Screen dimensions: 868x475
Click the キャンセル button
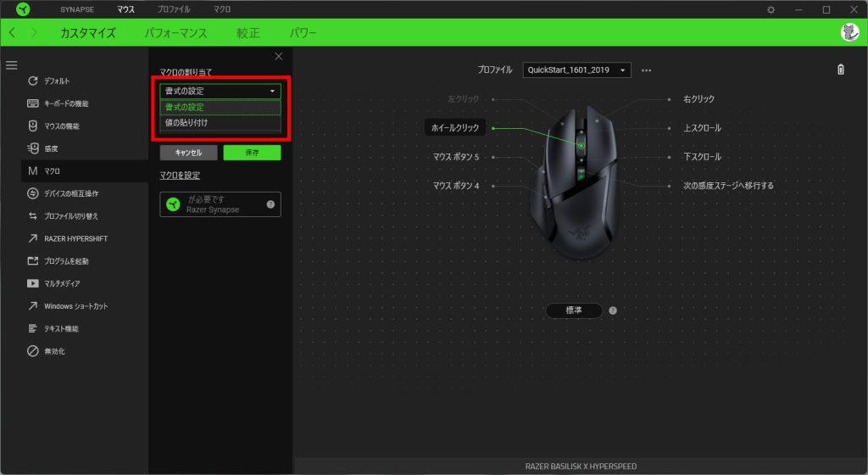(188, 152)
